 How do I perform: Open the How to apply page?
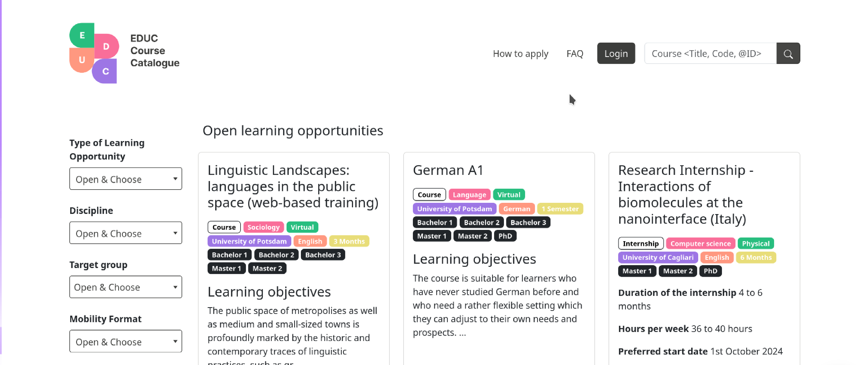point(521,53)
